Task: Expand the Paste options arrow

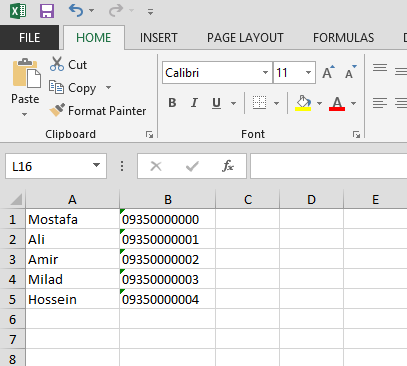Action: tap(24, 114)
